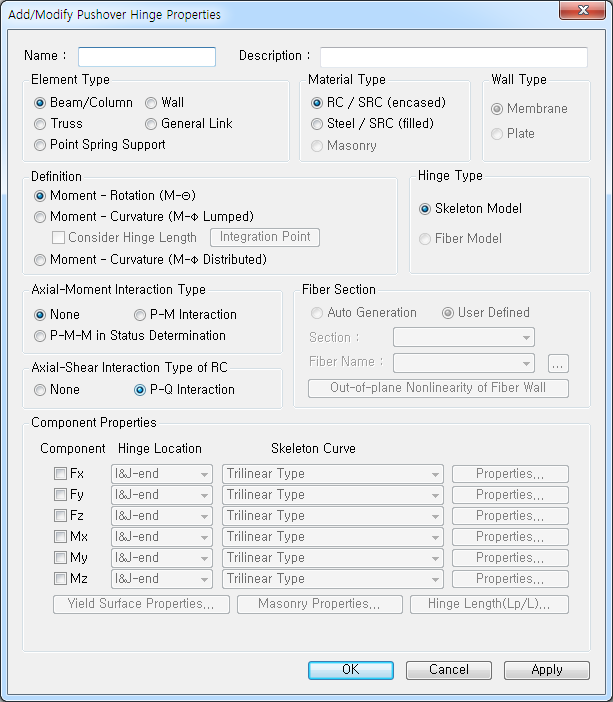Click the Integration Point button

(x=265, y=237)
